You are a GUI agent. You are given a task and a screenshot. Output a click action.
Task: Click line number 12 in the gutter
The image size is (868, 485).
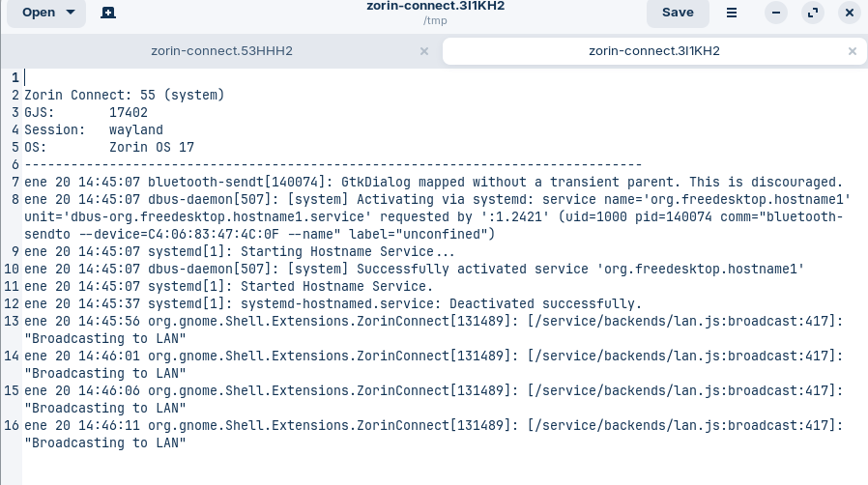tap(12, 304)
